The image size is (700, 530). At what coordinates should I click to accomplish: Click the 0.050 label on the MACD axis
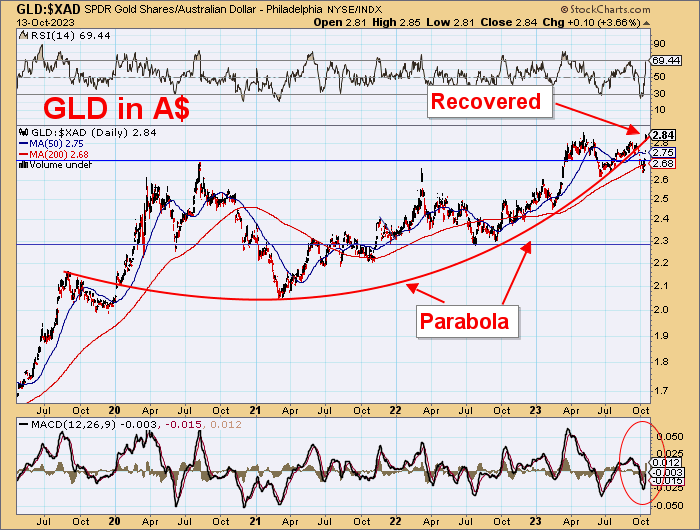(670, 437)
